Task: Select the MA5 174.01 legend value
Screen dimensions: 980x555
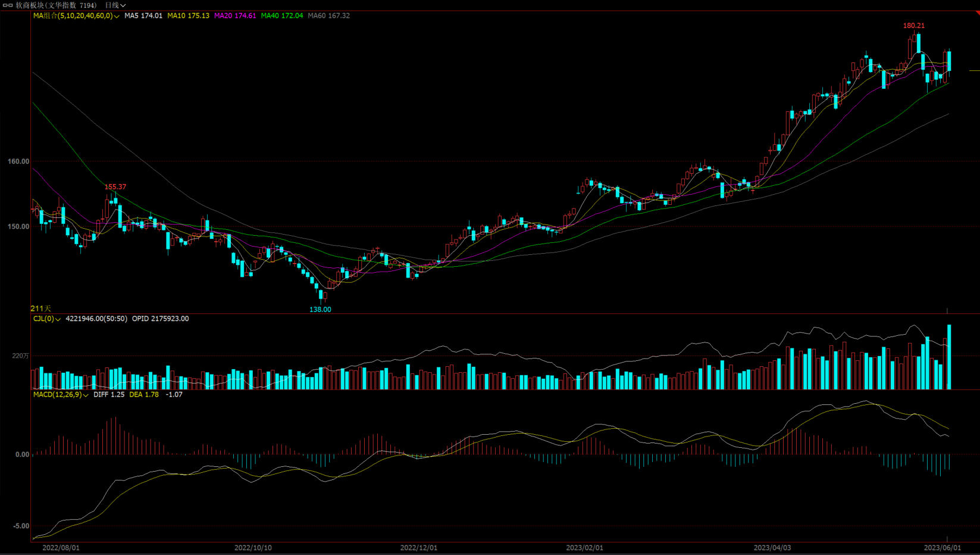Action: (143, 15)
